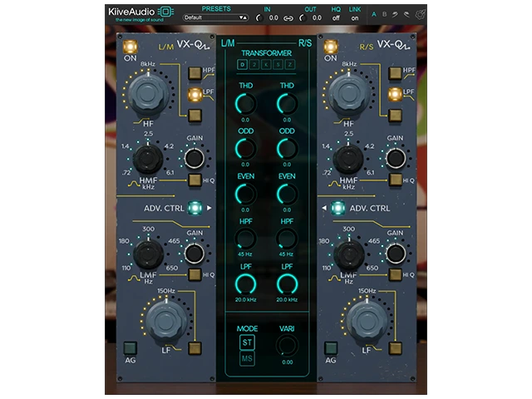Toggle the L/M channel ON lamp
This screenshot has width=532, height=399.
tap(131, 47)
